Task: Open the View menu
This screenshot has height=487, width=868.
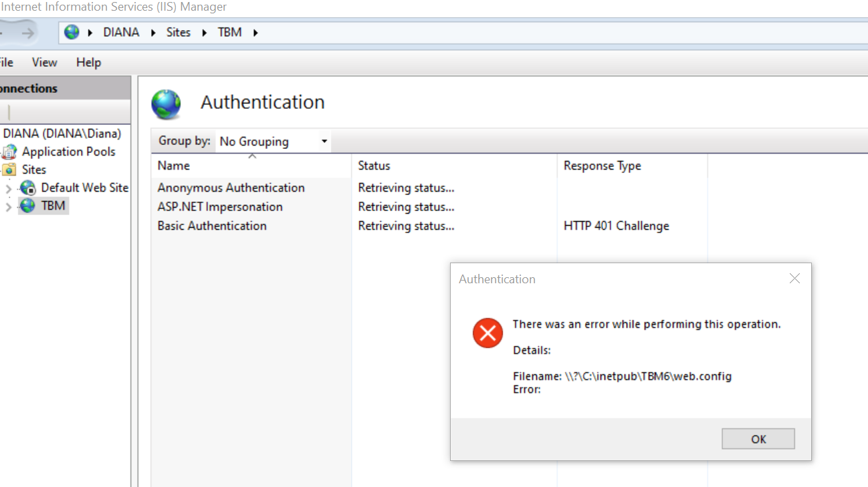Action: pyautogui.click(x=44, y=62)
